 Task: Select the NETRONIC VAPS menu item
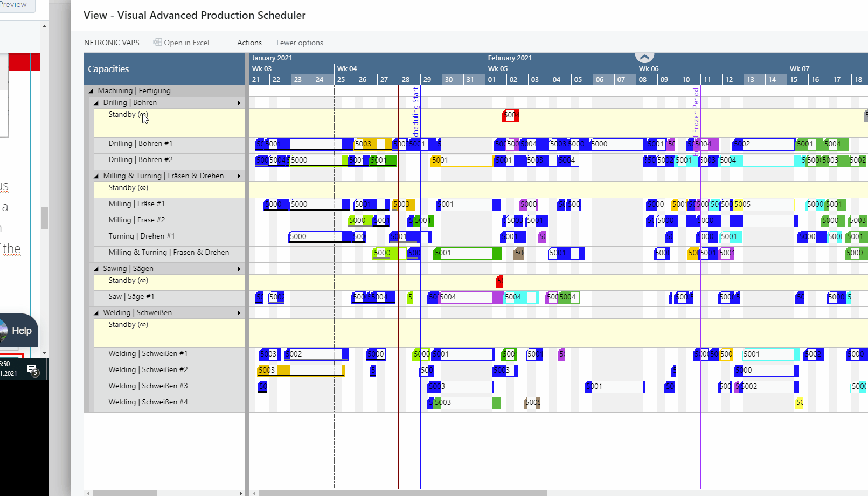tap(112, 43)
